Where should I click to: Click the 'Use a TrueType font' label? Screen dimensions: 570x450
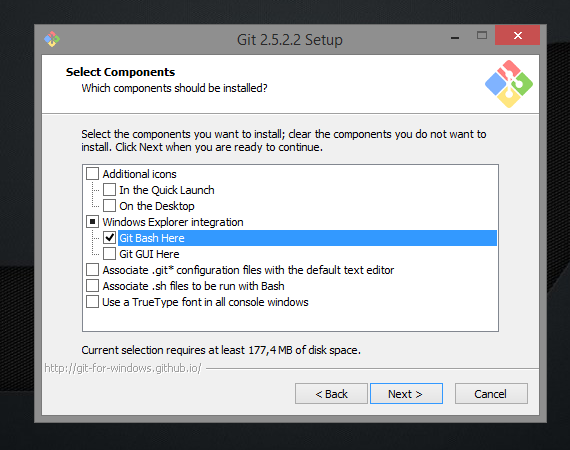pyautogui.click(x=205, y=302)
